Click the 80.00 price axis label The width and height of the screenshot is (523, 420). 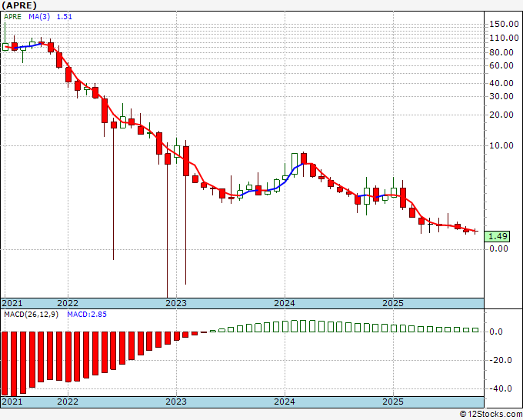501,52
